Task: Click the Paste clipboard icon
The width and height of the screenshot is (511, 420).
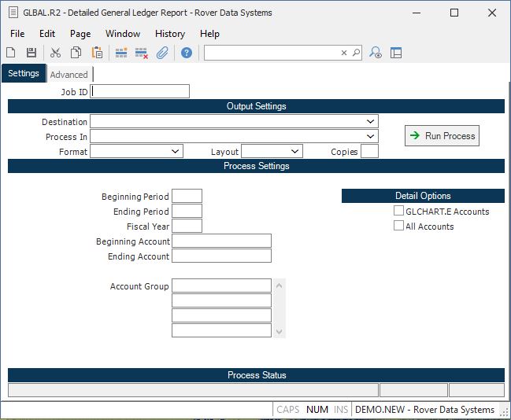Action: (x=97, y=53)
